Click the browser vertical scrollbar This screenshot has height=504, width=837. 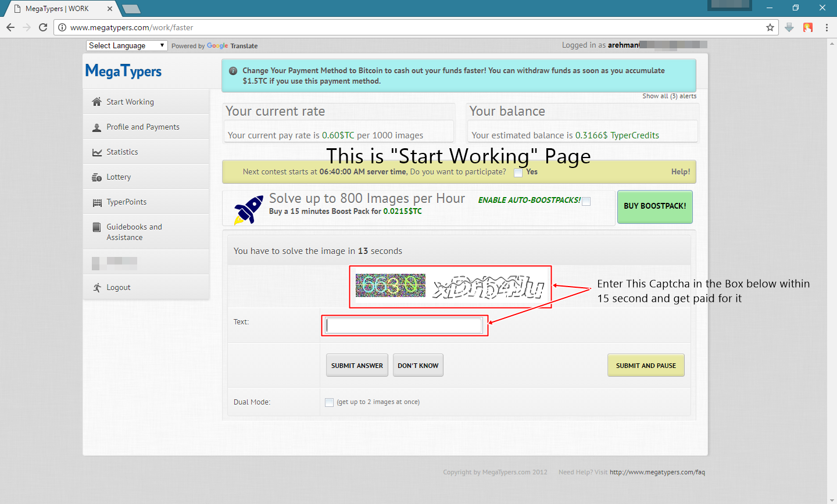832,271
